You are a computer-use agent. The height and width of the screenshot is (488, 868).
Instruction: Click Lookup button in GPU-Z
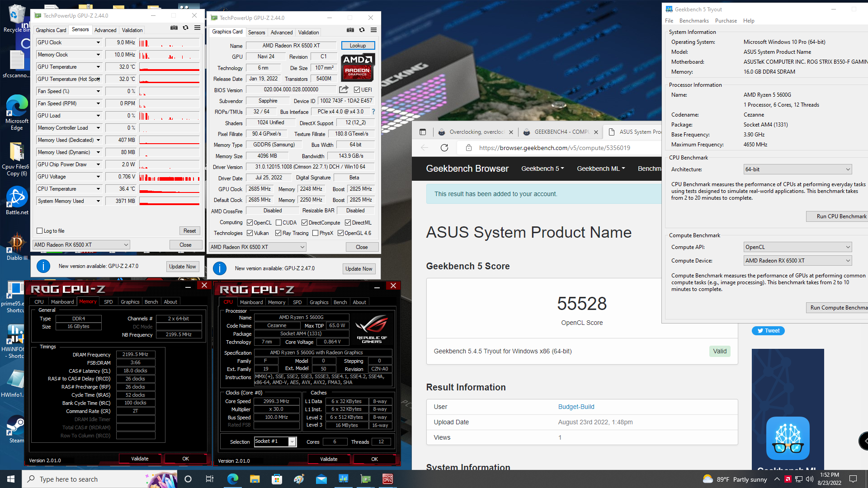tap(358, 46)
